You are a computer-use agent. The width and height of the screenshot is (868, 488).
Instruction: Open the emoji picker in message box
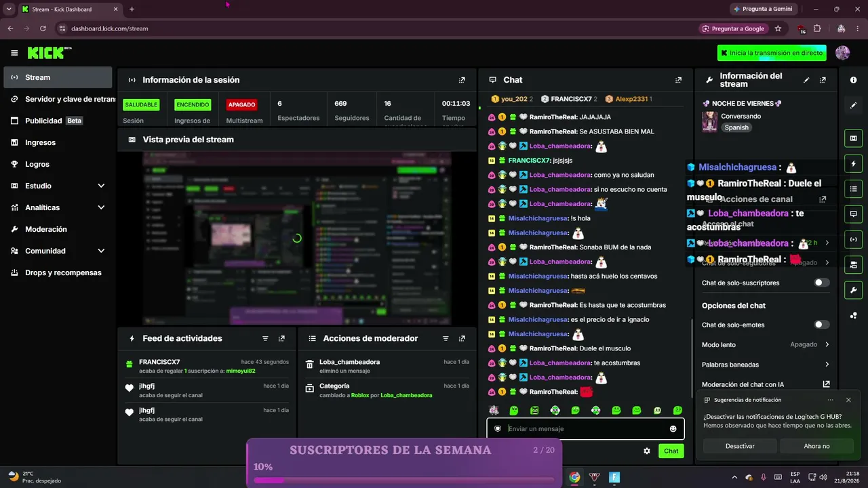[673, 428]
